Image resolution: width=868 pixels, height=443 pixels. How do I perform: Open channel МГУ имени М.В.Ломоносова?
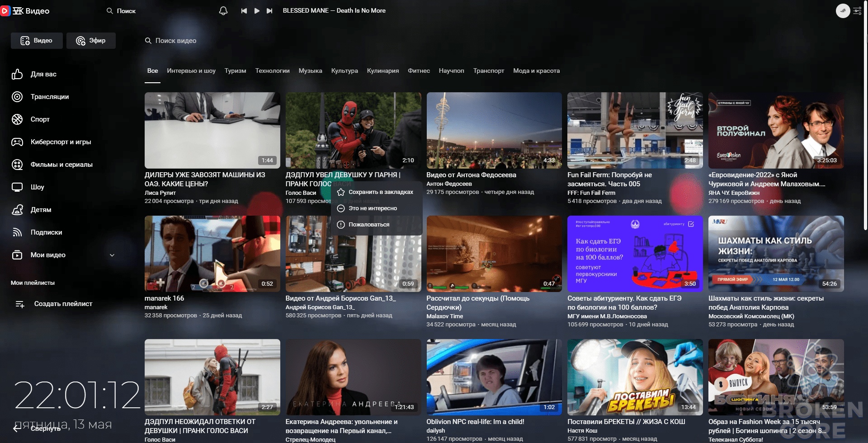coord(607,316)
